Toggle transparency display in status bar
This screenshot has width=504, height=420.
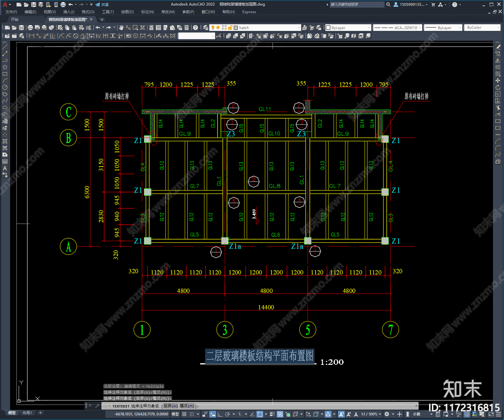pos(280,414)
